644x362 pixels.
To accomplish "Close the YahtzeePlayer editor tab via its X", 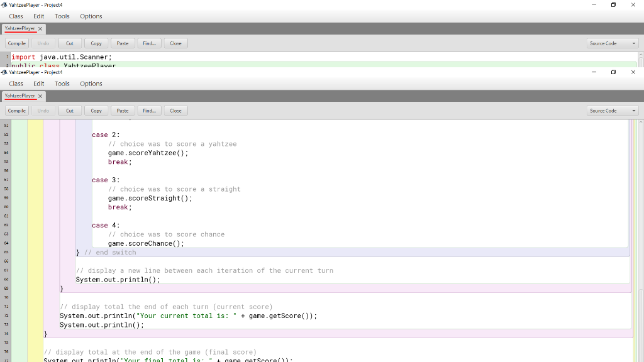I will 39,96.
